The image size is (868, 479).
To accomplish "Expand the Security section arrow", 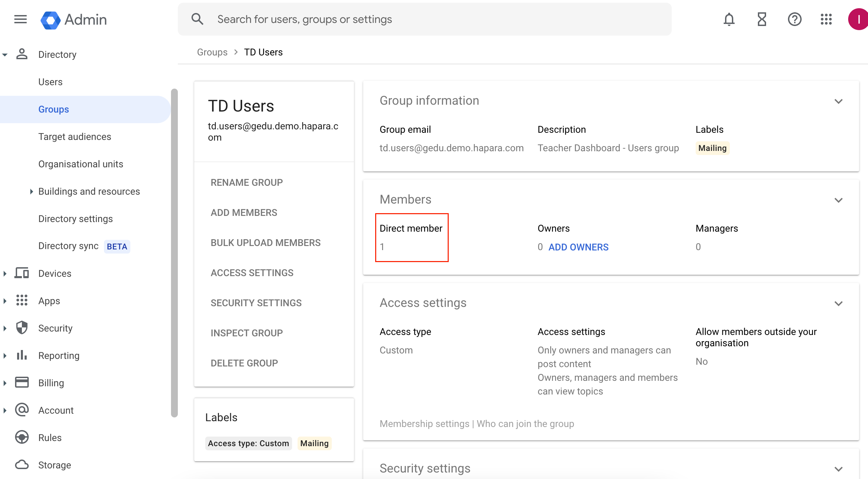I will click(x=5, y=328).
